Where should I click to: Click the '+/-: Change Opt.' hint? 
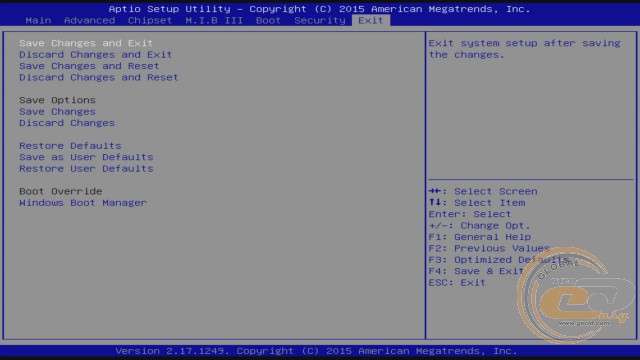(x=480, y=226)
